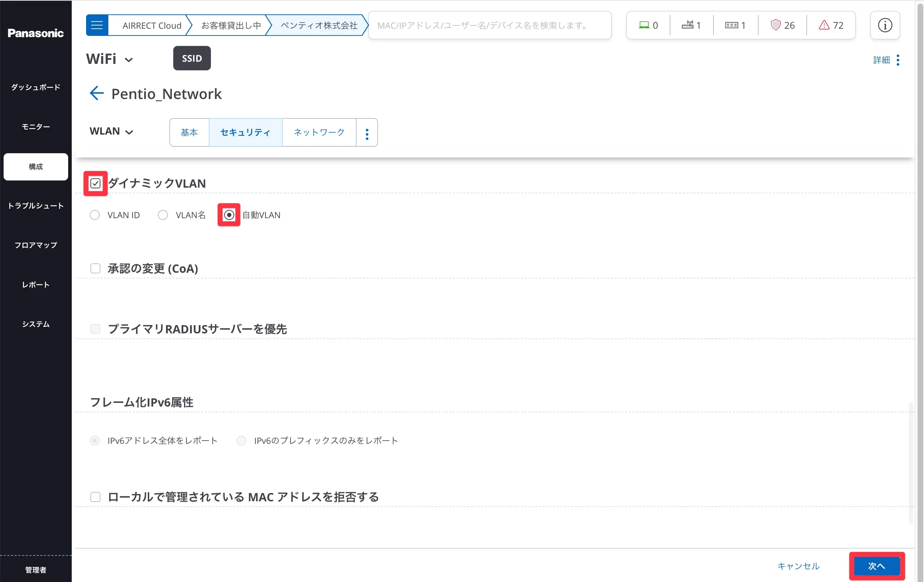This screenshot has width=924, height=582.
Task: Click the MAC/IP address search field
Action: (489, 25)
